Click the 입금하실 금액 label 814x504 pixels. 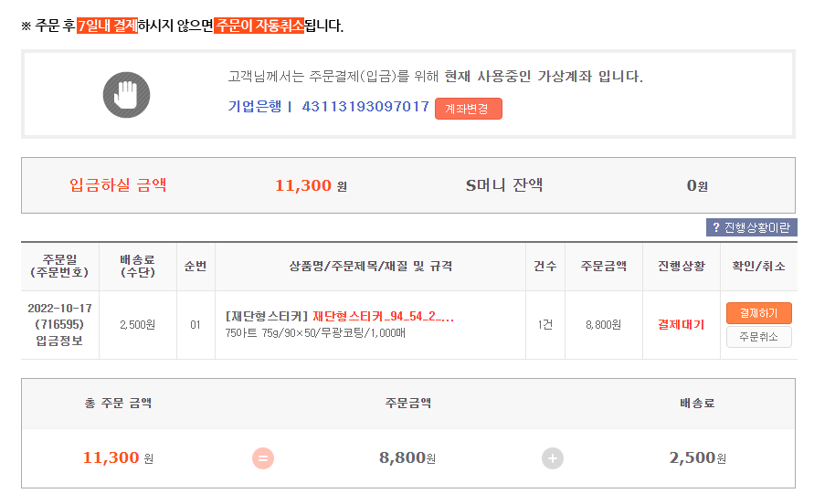tap(118, 185)
